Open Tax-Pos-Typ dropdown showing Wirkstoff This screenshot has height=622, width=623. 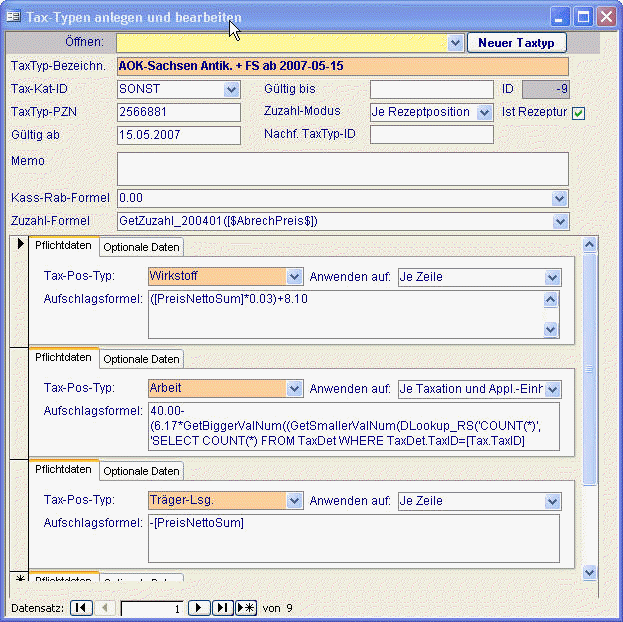294,277
